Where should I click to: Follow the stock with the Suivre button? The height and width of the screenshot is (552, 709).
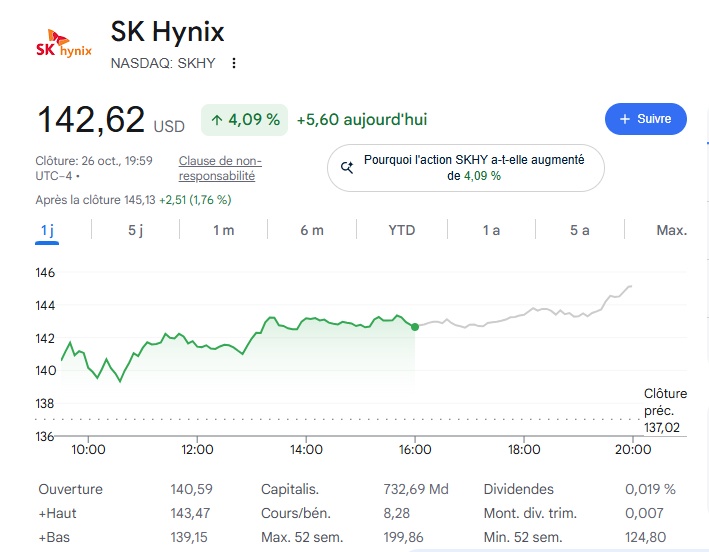(646, 119)
